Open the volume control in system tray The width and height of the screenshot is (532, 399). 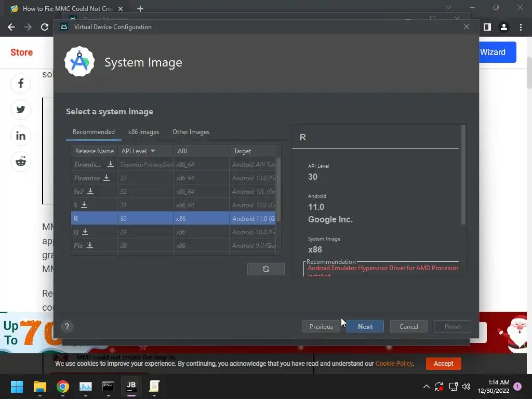coord(466,387)
